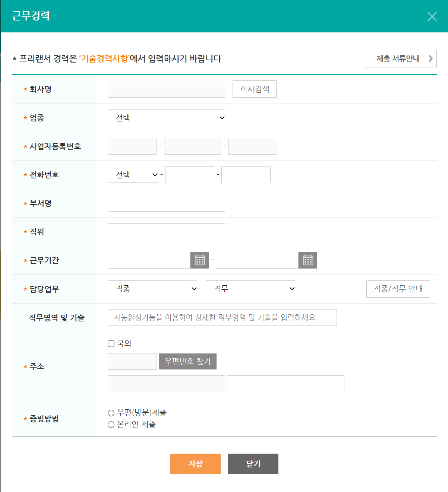This screenshot has width=448, height=492.
Task: Open calendar picker for work start date
Action: [x=200, y=260]
